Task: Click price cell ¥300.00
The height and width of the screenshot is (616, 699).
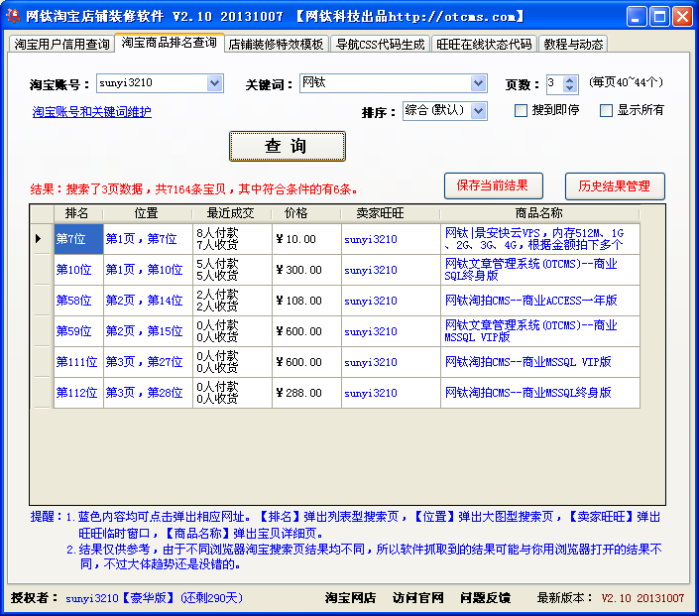Action: [x=306, y=270]
